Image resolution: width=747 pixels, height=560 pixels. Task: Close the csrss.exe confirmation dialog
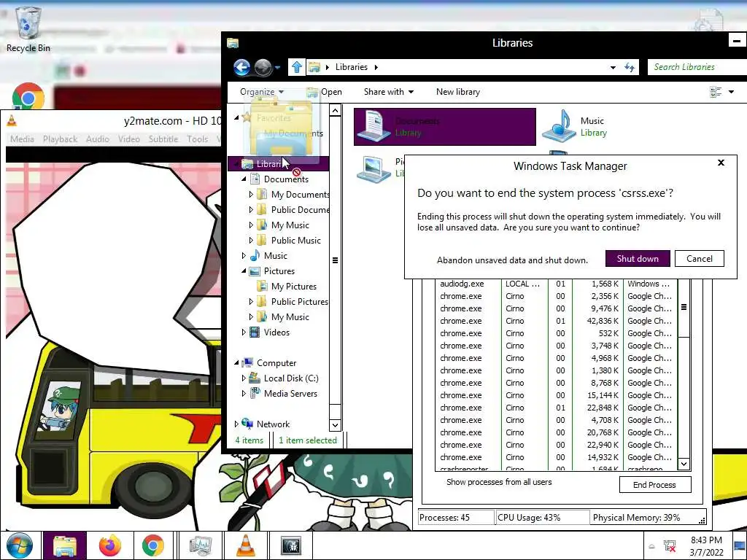(721, 163)
